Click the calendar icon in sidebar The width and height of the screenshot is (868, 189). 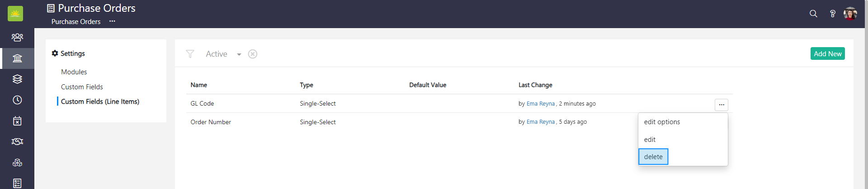[x=17, y=121]
